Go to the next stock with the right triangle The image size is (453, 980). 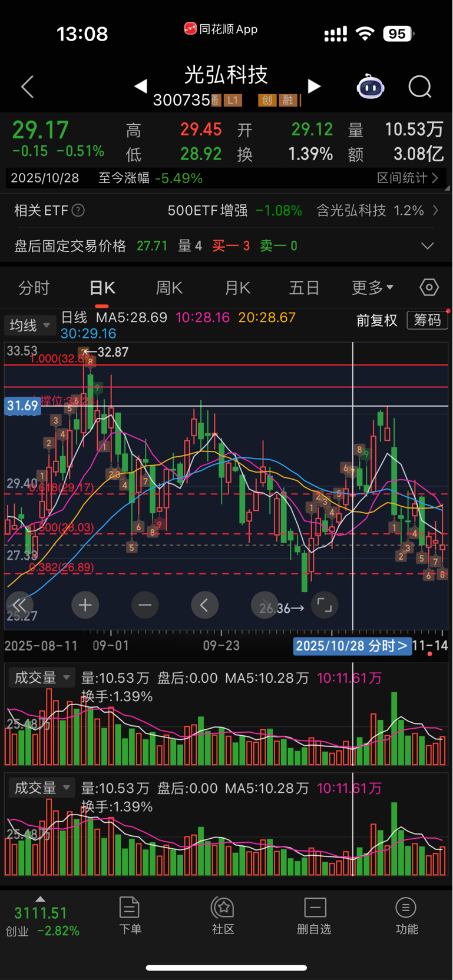(x=315, y=87)
